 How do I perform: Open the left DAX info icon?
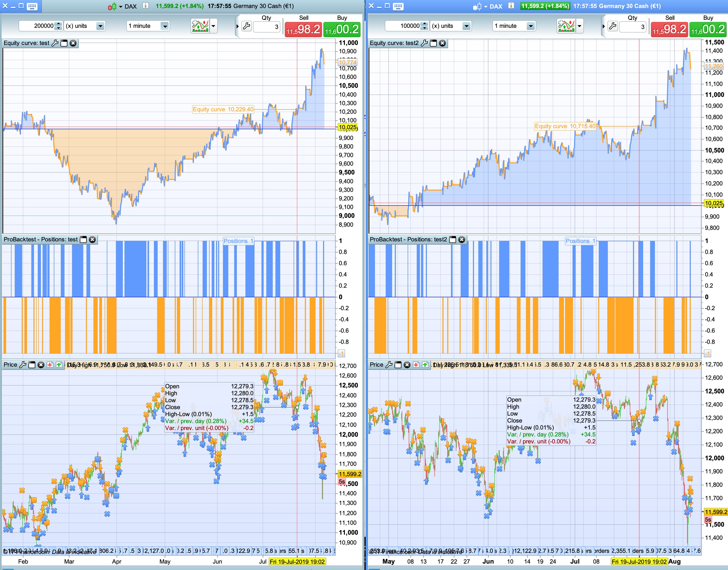coord(146,6)
